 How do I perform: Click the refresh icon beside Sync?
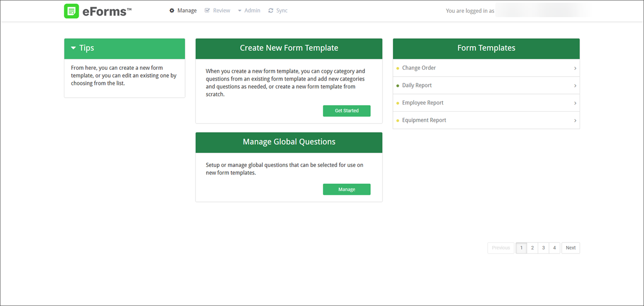point(271,11)
